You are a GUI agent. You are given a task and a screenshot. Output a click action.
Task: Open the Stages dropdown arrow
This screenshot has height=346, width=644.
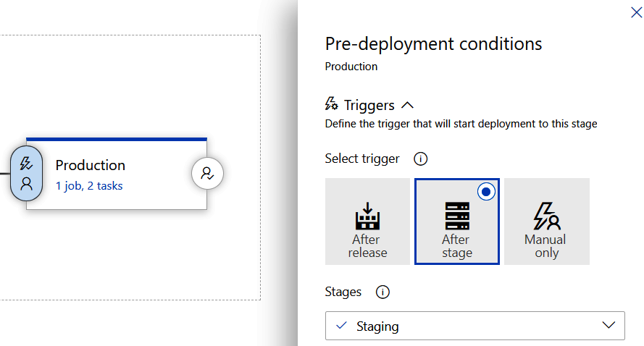(609, 326)
